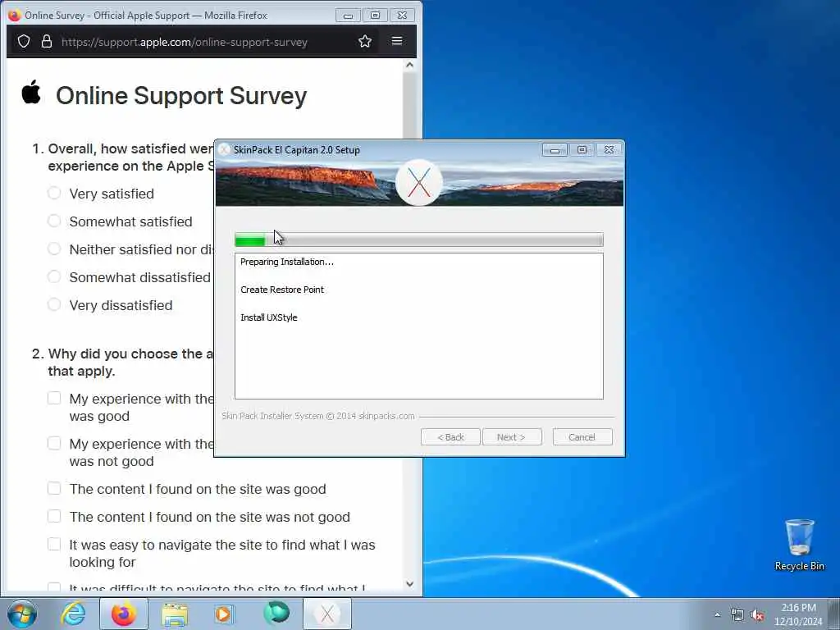
Task: Check 'content I found was not good' checkbox
Action: tap(54, 516)
